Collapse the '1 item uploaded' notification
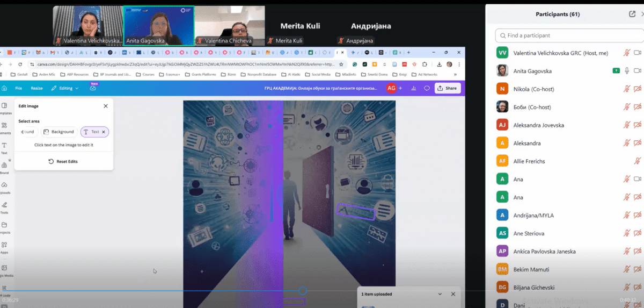644x308 pixels. [x=440, y=294]
